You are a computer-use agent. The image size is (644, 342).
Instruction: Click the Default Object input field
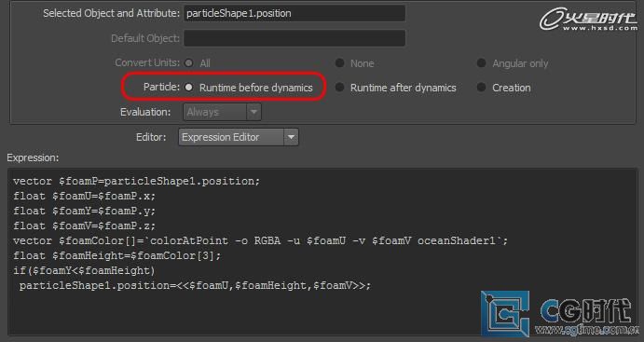(x=295, y=38)
